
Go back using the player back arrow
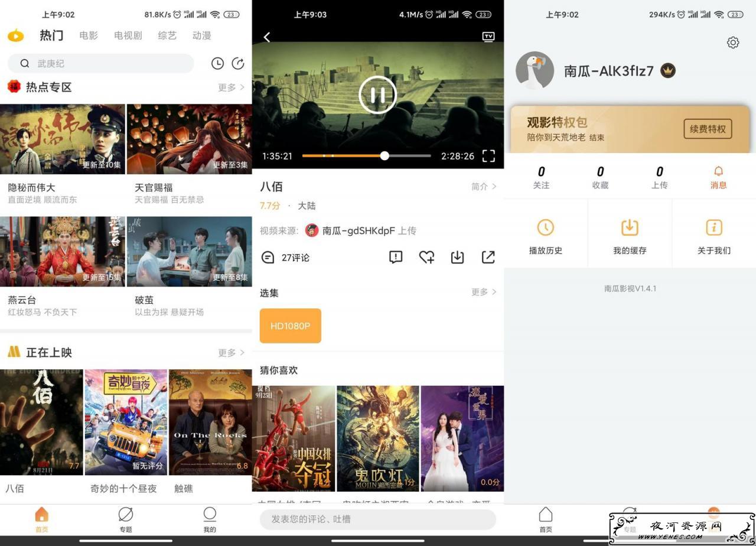267,37
